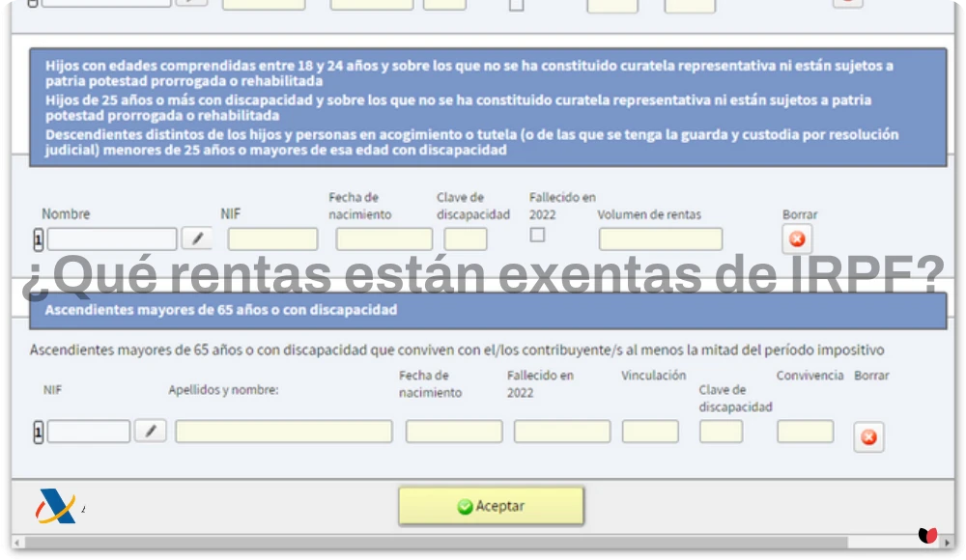The image size is (966, 560).
Task: Delete the descendant row with the red Borrar icon
Action: [x=796, y=238]
